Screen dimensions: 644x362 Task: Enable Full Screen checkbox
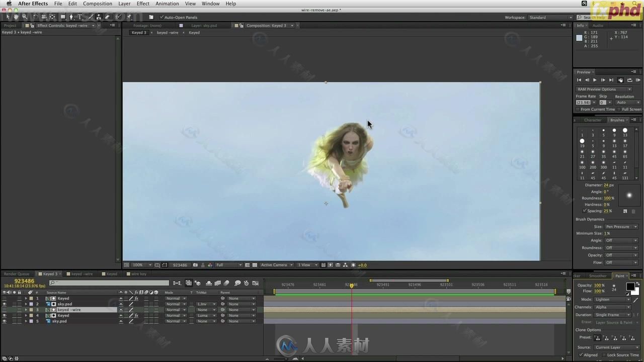[x=619, y=109]
